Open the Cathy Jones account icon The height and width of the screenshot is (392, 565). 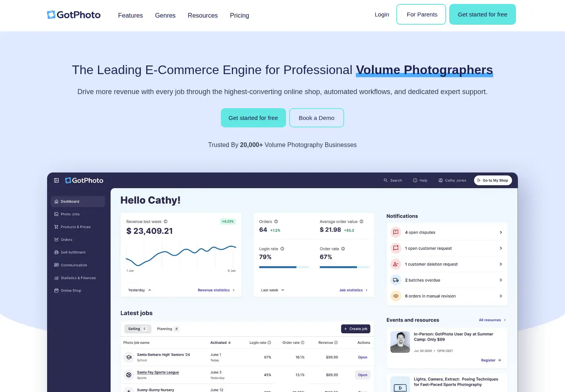pyautogui.click(x=441, y=180)
